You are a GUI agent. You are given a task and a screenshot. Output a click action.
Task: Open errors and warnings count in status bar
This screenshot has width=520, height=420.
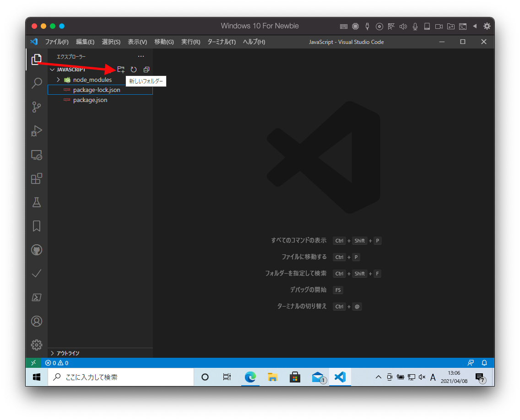coord(57,363)
